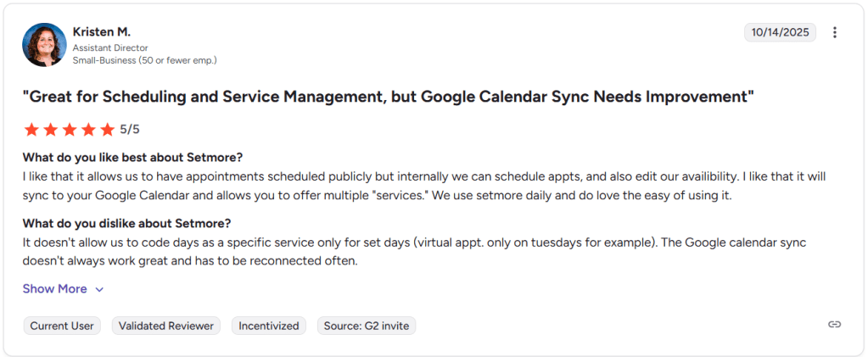Click the review title headline

click(x=388, y=96)
